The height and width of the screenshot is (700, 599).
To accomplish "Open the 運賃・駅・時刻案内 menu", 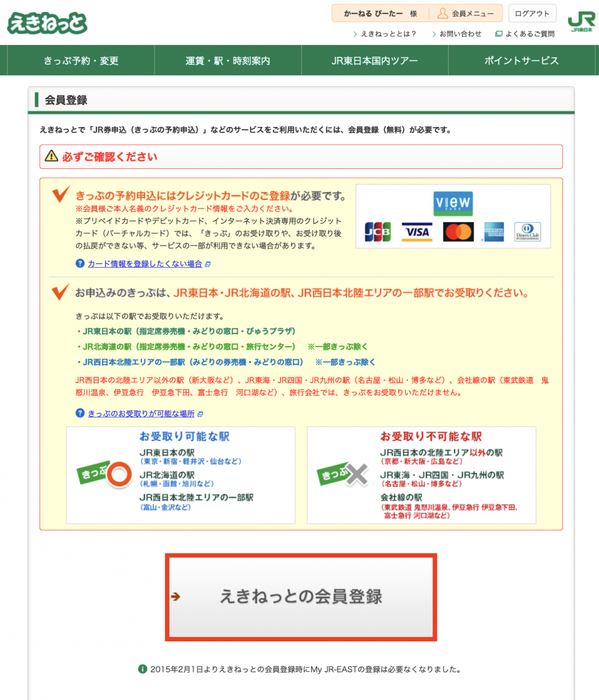I will [x=228, y=60].
